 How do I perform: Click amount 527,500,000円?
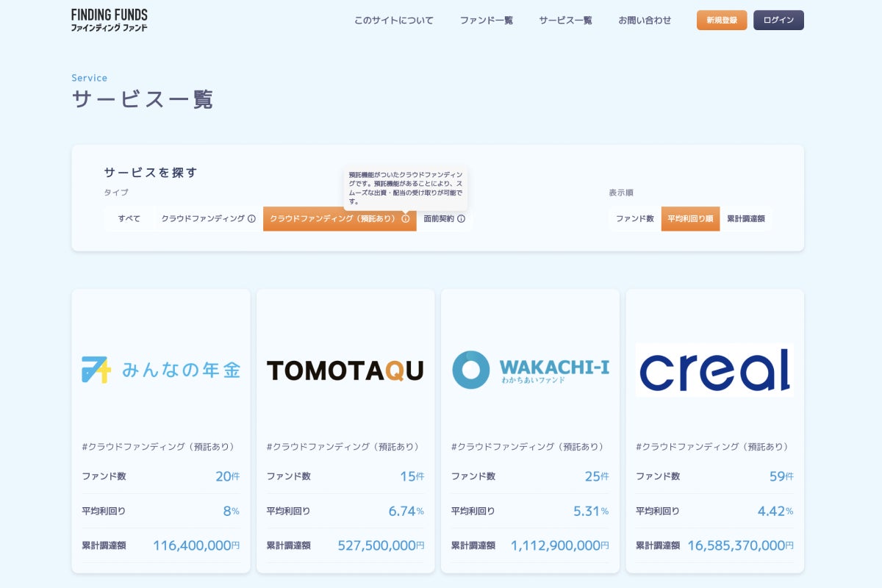381,545
